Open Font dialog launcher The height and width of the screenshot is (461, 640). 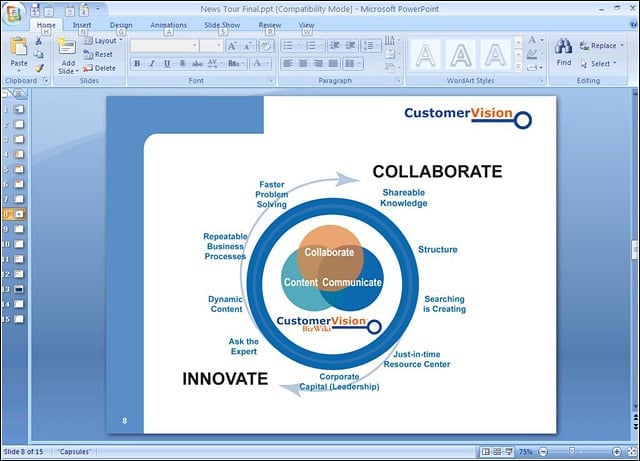click(270, 80)
